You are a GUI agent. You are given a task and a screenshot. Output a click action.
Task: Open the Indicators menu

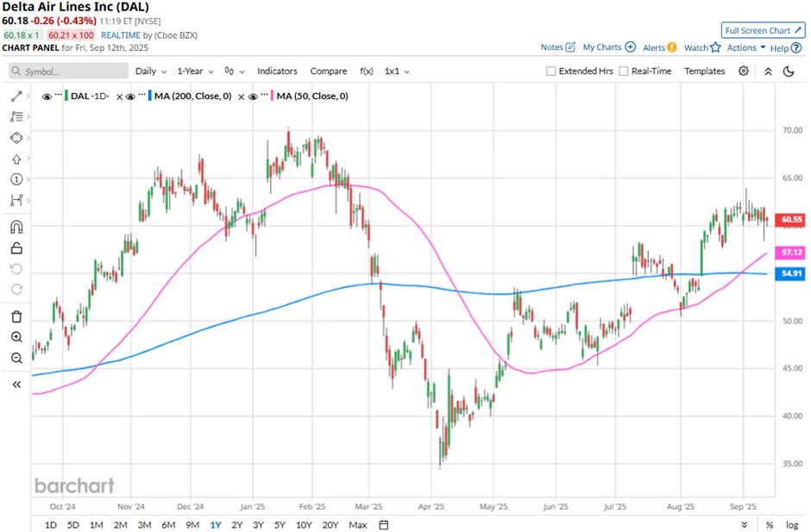pos(277,72)
